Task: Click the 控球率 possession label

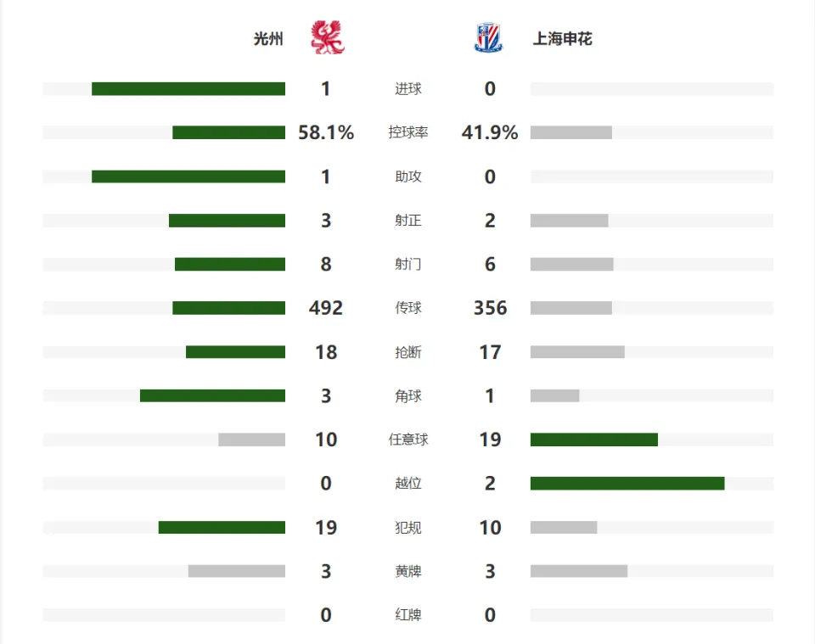Action: click(408, 132)
